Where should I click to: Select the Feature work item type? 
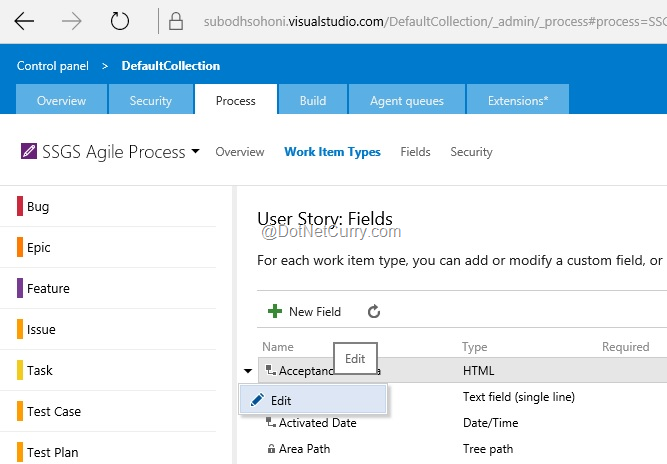[x=108, y=288]
